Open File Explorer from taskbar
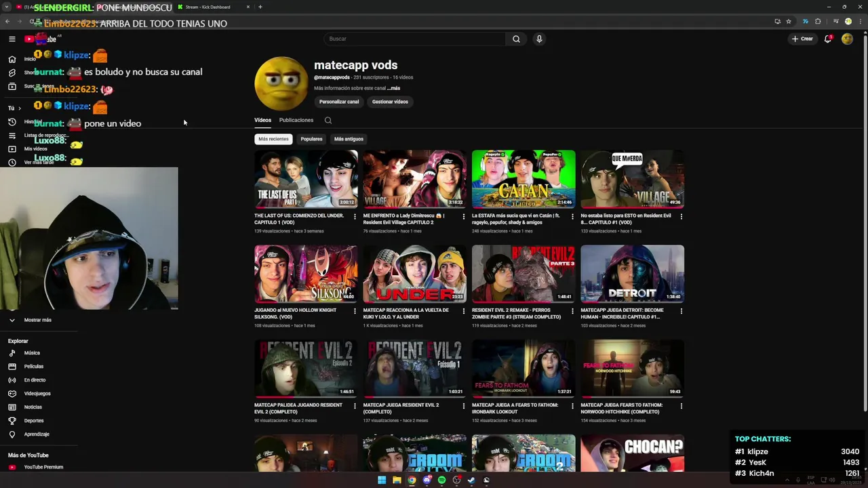The image size is (868, 488). coord(397,480)
